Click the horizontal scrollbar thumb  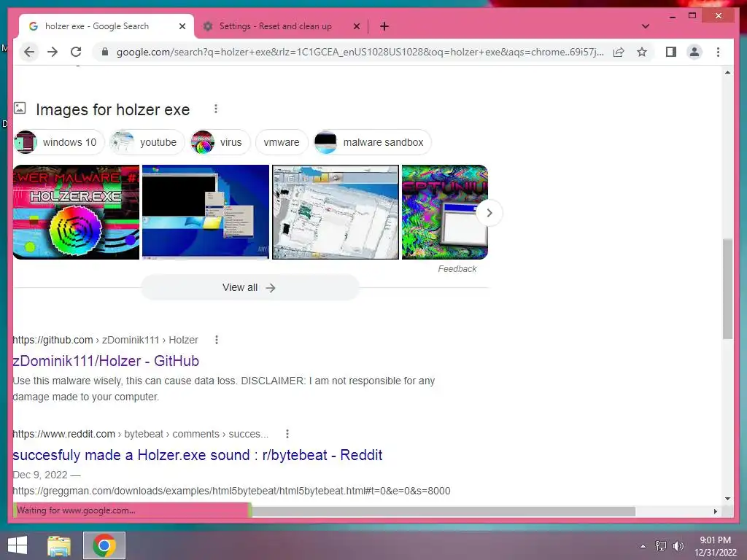click(443, 511)
